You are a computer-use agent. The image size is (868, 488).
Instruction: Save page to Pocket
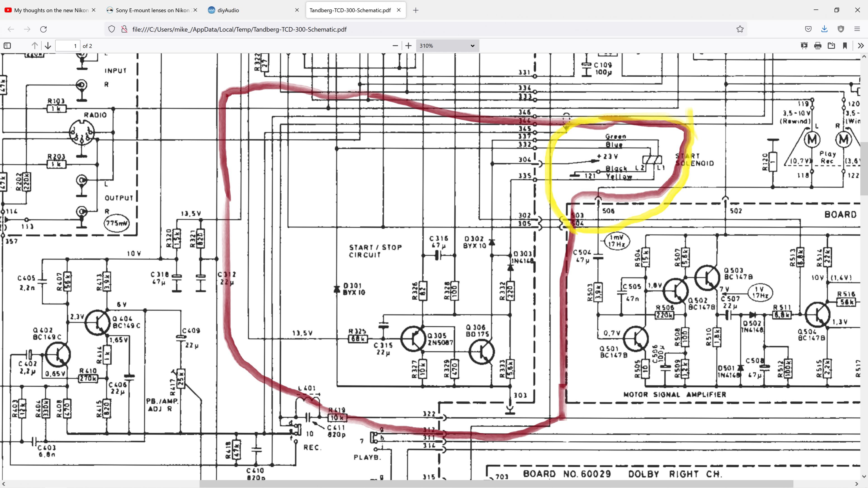pos(808,29)
